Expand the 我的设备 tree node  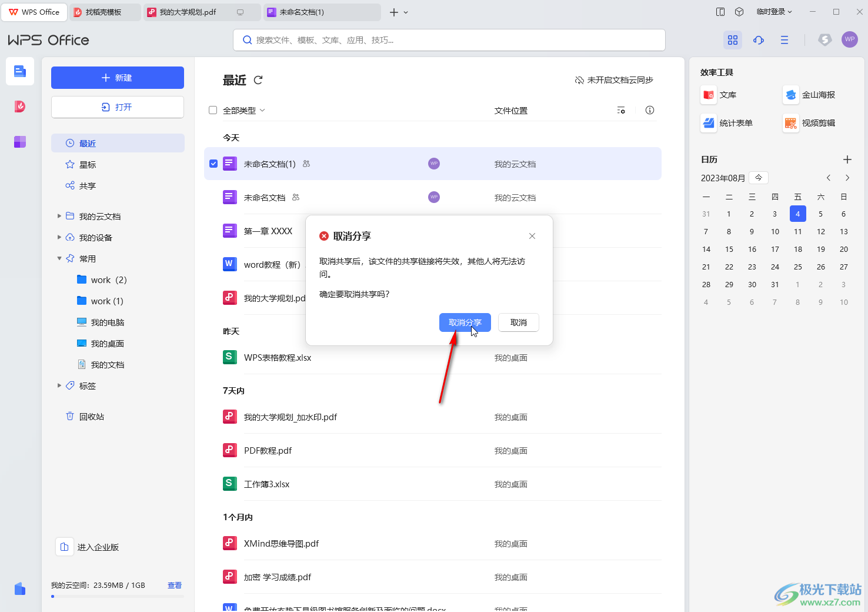(x=59, y=237)
